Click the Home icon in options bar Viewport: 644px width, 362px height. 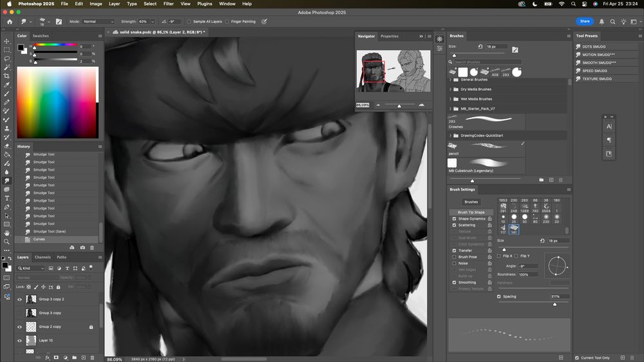[10, 21]
